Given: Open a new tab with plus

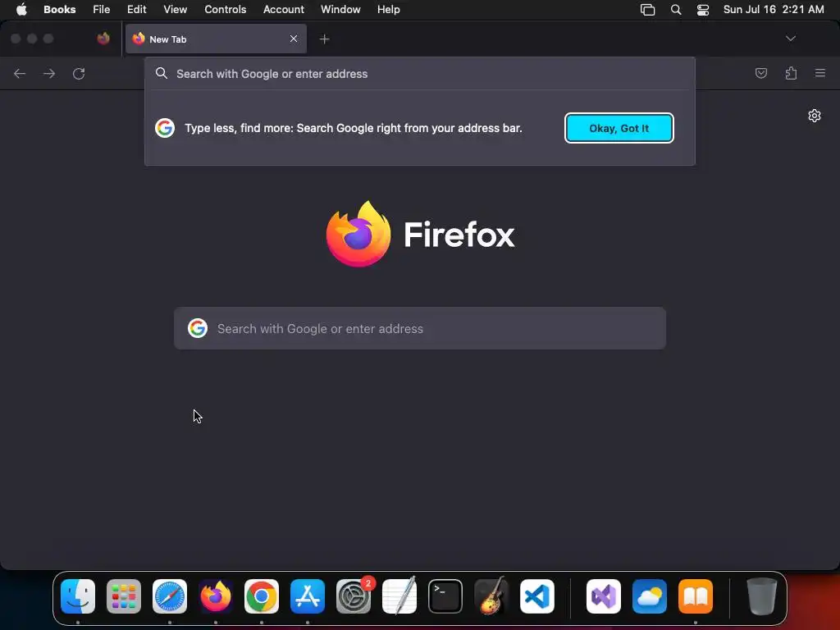Looking at the screenshot, I should click(x=324, y=39).
